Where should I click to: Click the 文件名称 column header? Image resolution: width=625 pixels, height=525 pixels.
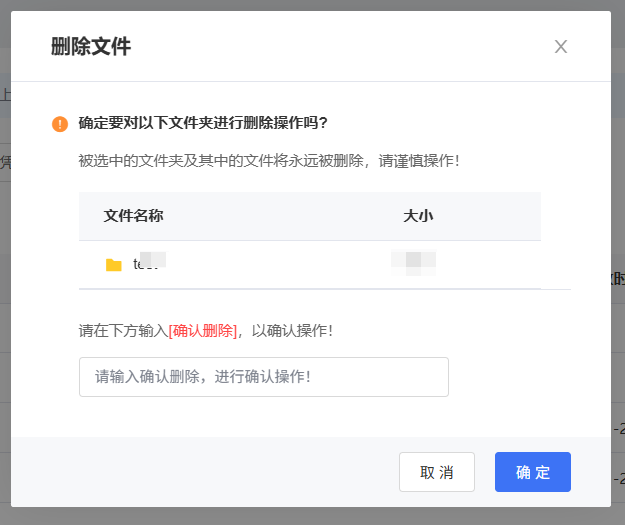click(x=133, y=216)
